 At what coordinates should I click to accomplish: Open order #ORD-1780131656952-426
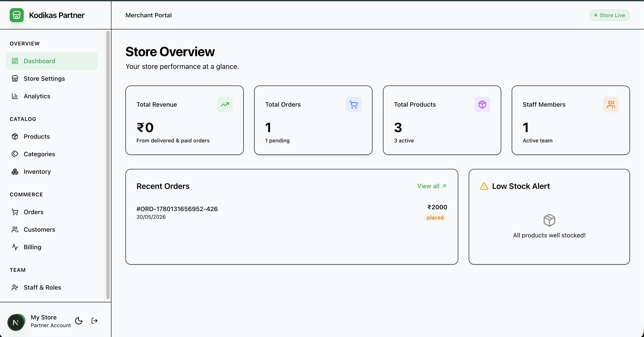coord(177,209)
